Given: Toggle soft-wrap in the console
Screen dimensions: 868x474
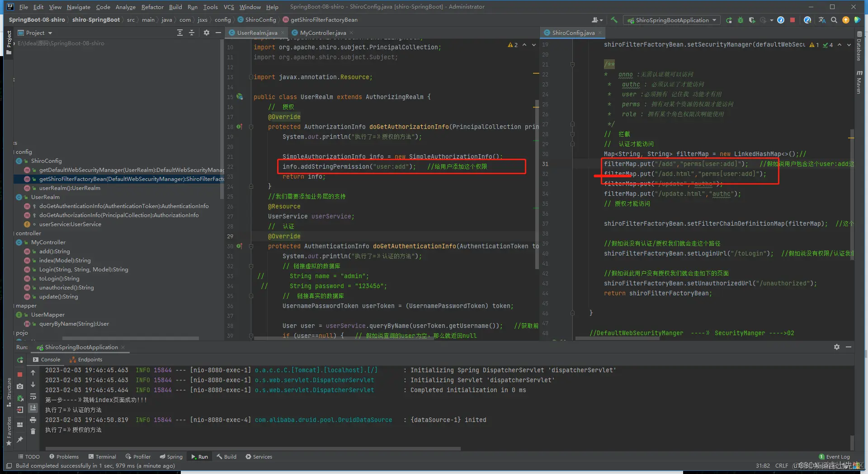Looking at the screenshot, I should (33, 396).
